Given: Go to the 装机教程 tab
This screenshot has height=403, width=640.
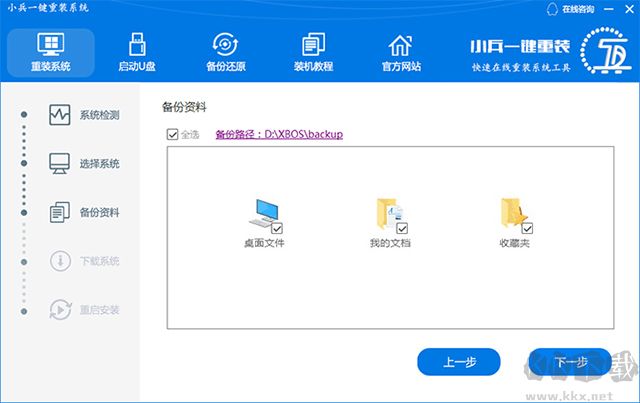Looking at the screenshot, I should [x=313, y=53].
